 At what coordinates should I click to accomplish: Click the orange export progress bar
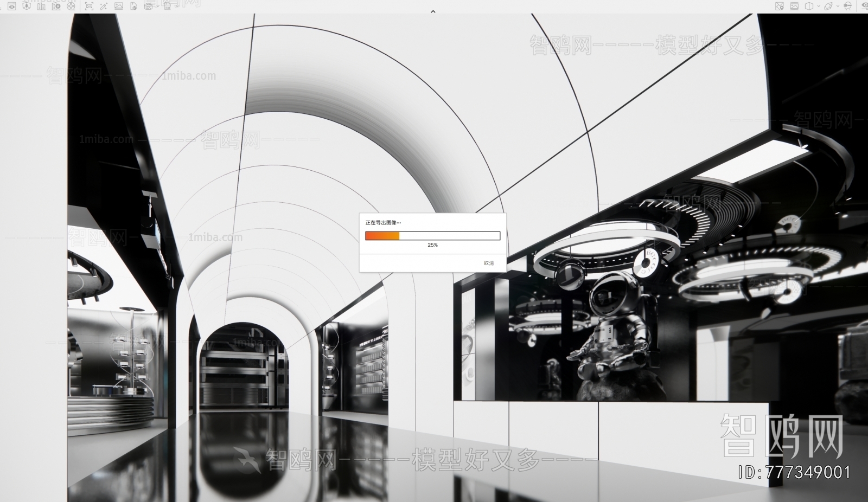(432, 236)
